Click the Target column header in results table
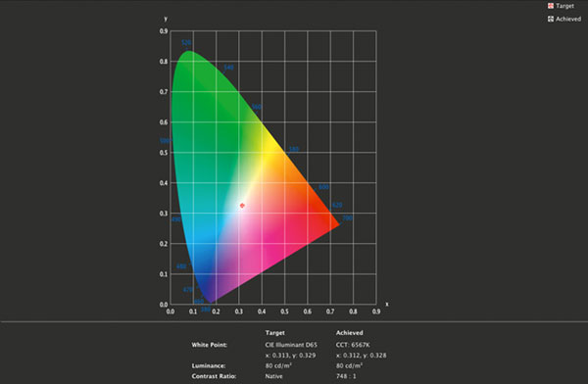The image size is (588, 384). [274, 333]
